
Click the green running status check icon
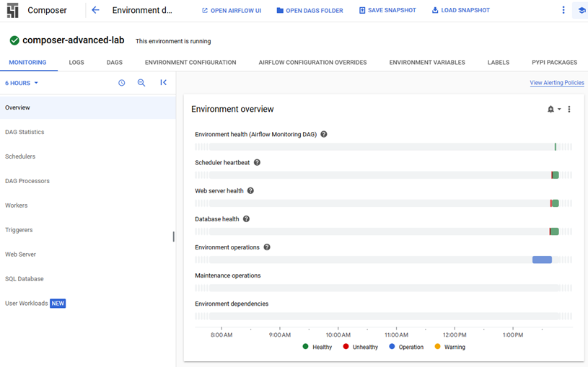pos(14,40)
